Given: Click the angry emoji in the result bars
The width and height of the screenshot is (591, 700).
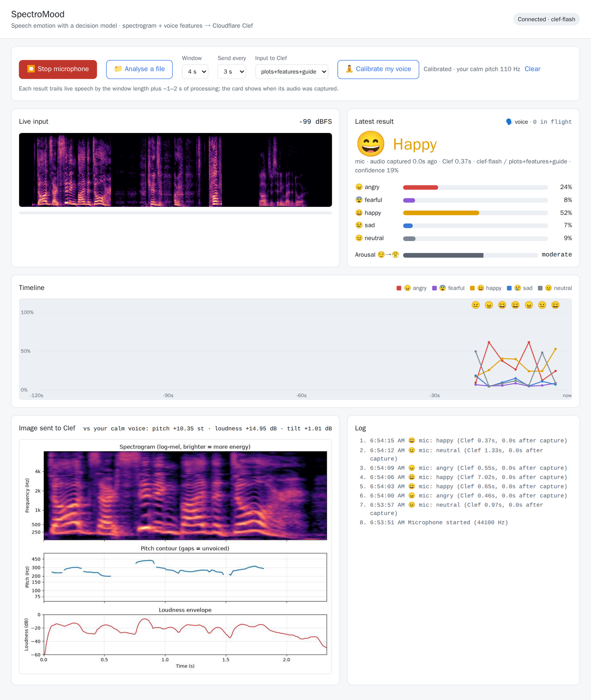Looking at the screenshot, I should click(x=359, y=187).
